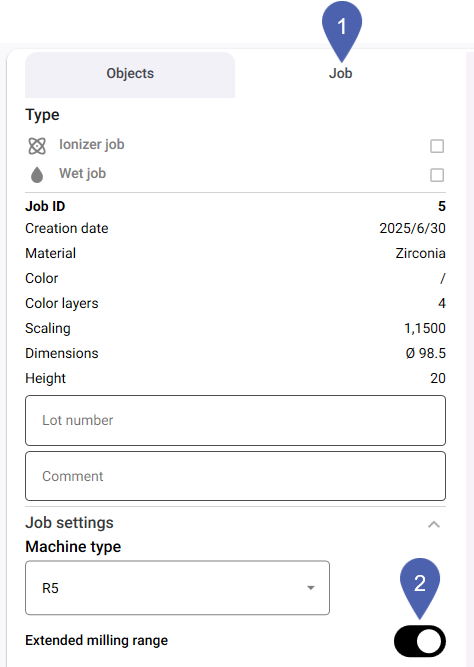
Task: Click the numbered marker 1 pin
Action: click(342, 32)
